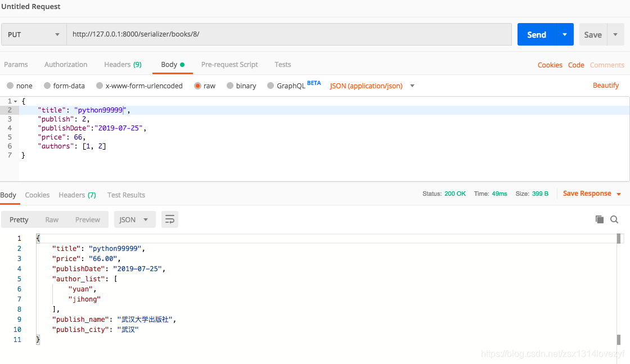Open the Cookies link
The image size is (630, 364).
coord(550,65)
